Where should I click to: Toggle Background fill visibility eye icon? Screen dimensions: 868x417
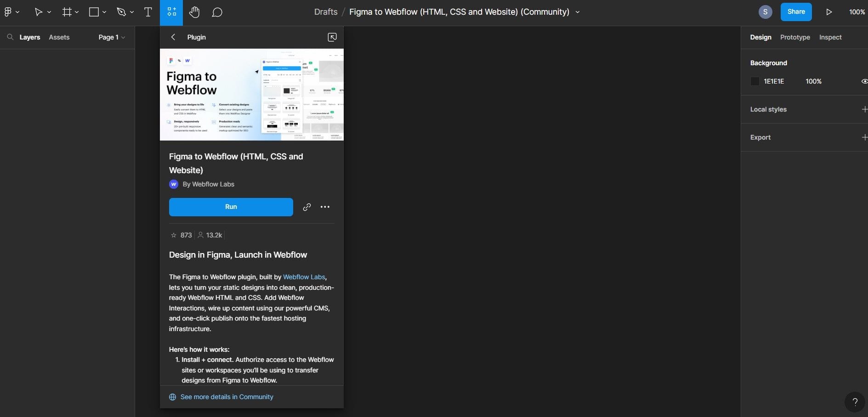pyautogui.click(x=864, y=81)
